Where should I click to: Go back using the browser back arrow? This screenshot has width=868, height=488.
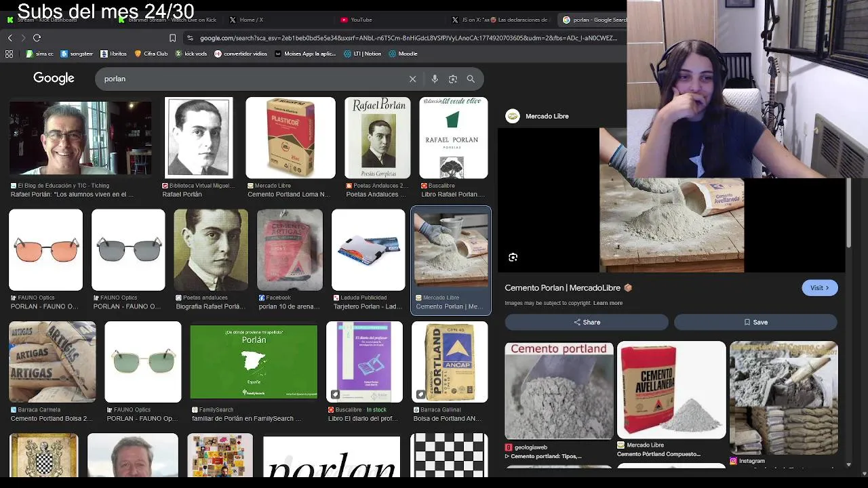pos(9,38)
